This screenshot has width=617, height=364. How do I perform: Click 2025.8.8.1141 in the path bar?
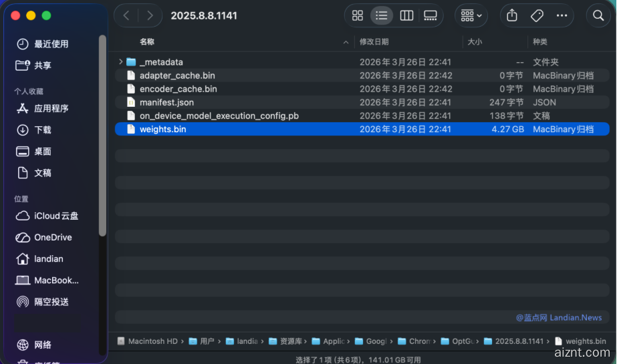point(514,341)
